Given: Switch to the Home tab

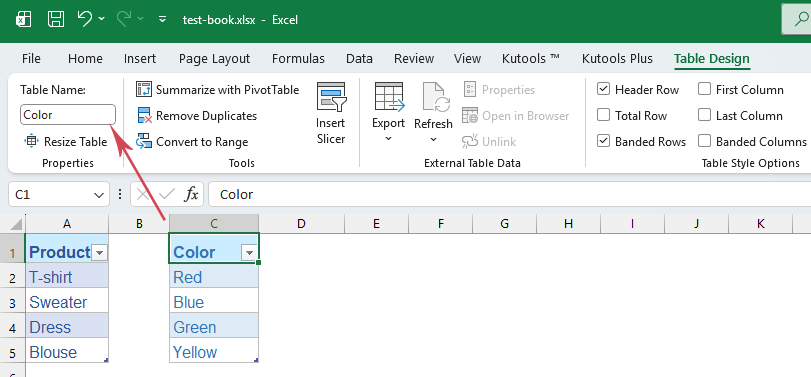Looking at the screenshot, I should 85,58.
